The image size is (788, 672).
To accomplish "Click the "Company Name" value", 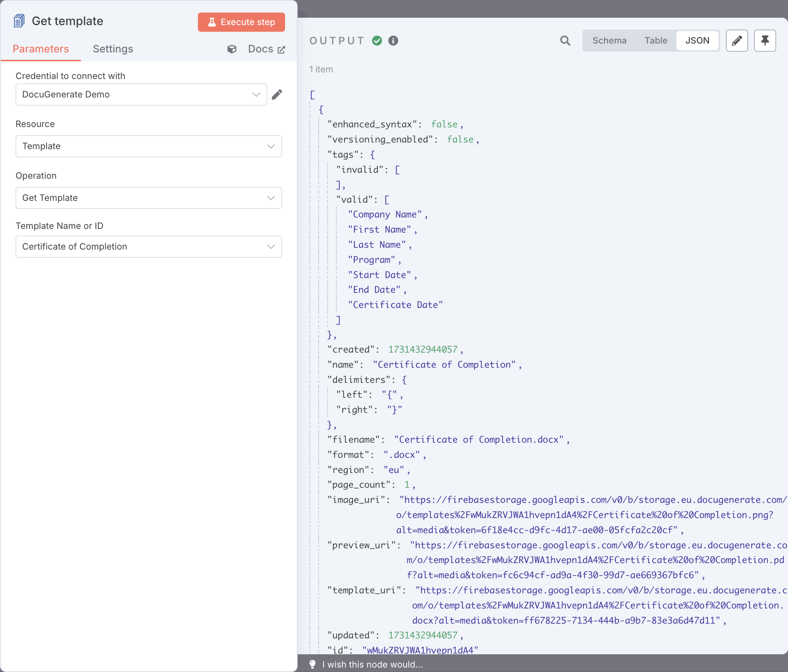I will click(x=385, y=215).
